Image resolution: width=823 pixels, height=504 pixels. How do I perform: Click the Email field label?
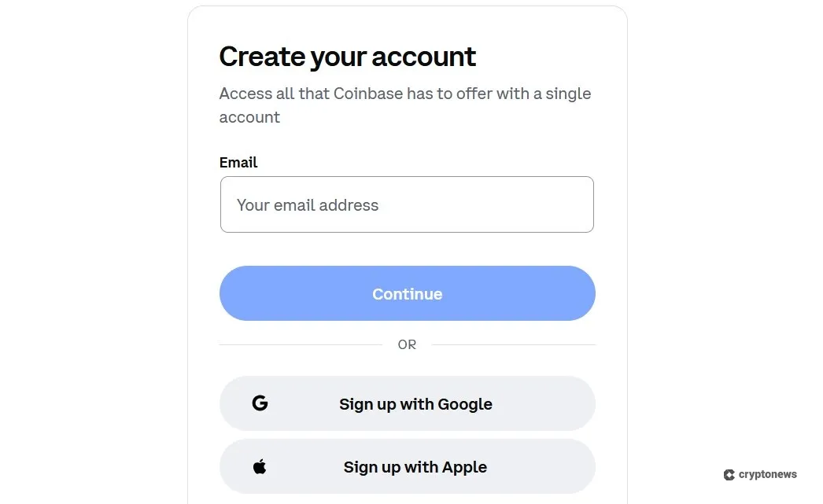238,162
